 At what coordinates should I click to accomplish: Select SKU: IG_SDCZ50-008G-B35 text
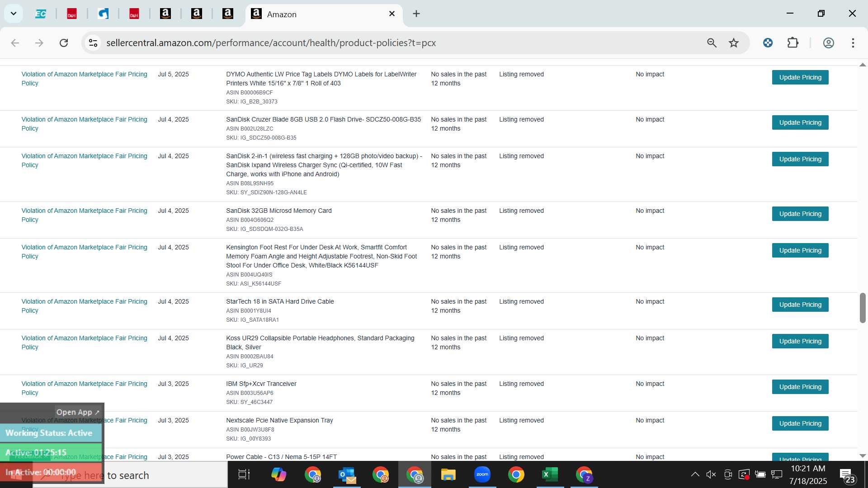point(261,138)
